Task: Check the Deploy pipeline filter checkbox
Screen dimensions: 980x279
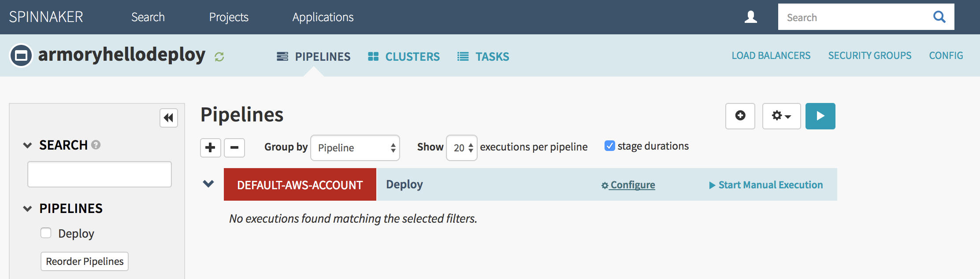Action: coord(46,233)
